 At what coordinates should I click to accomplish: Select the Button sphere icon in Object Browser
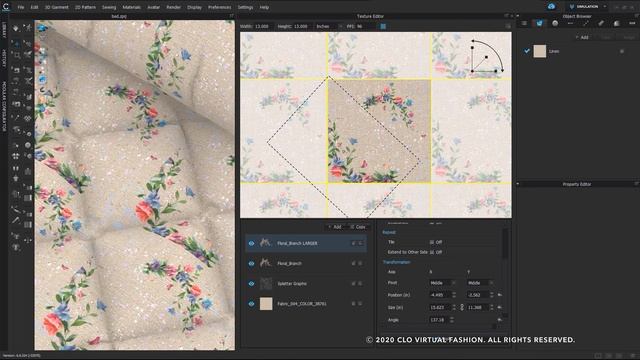555,23
